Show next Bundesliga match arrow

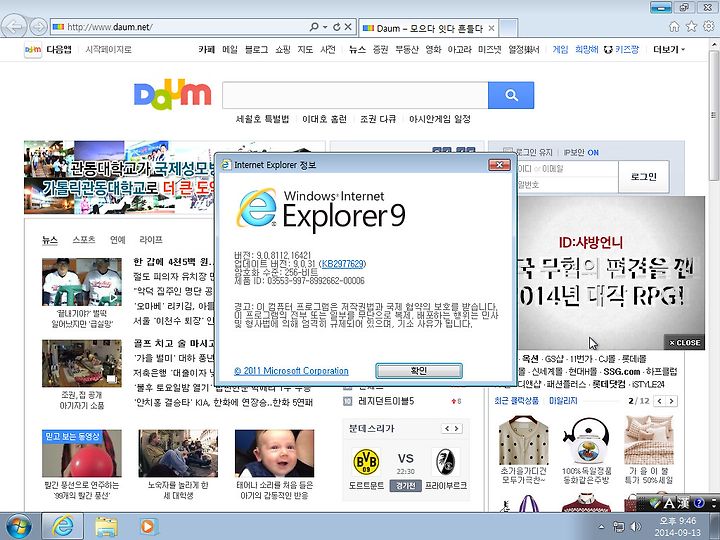pos(456,428)
